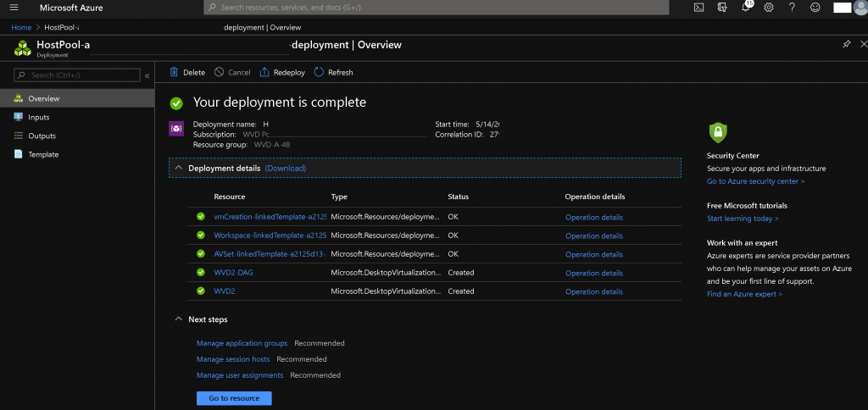The image size is (868, 410).
Task: Download the deployment details
Action: click(x=286, y=169)
